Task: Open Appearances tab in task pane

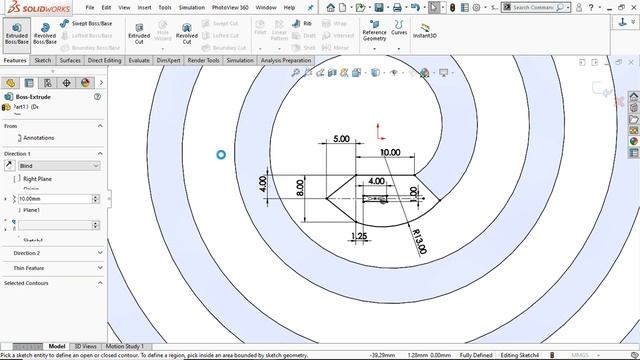Action: point(633,141)
